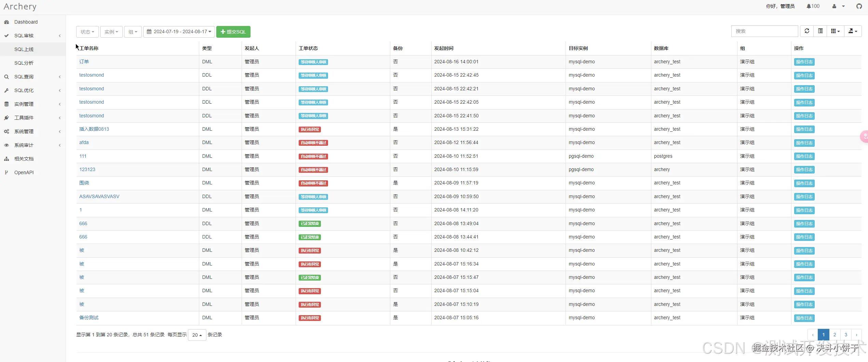Open the 组 filter dropdown
Viewport: 868px width, 362px height.
tap(133, 32)
